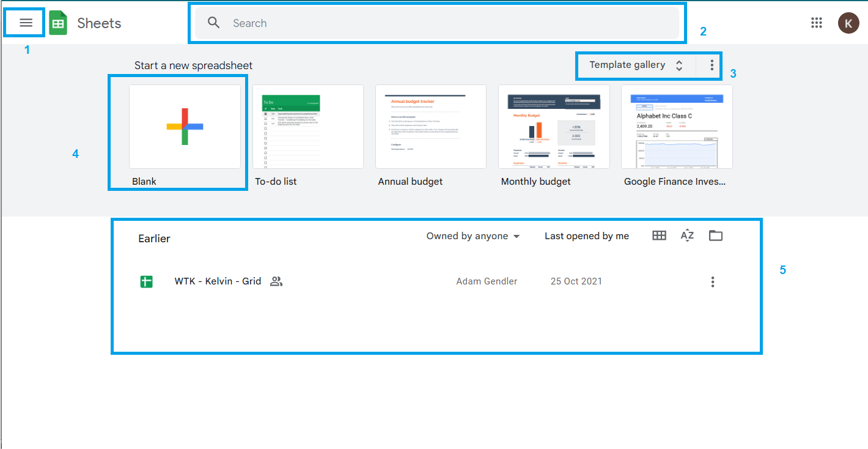Select the To-do list template
This screenshot has height=449, width=868.
click(x=307, y=126)
